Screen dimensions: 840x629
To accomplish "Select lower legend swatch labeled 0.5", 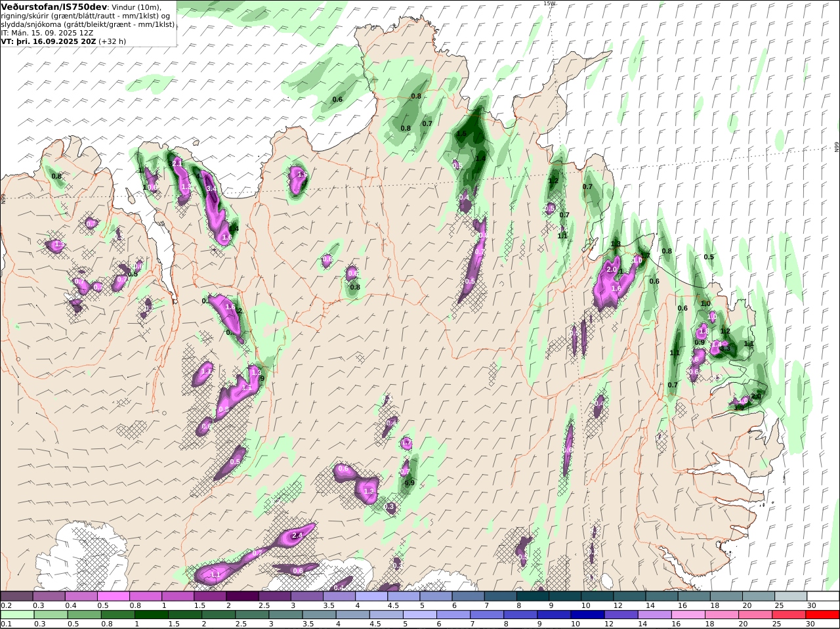I will 84,615.
